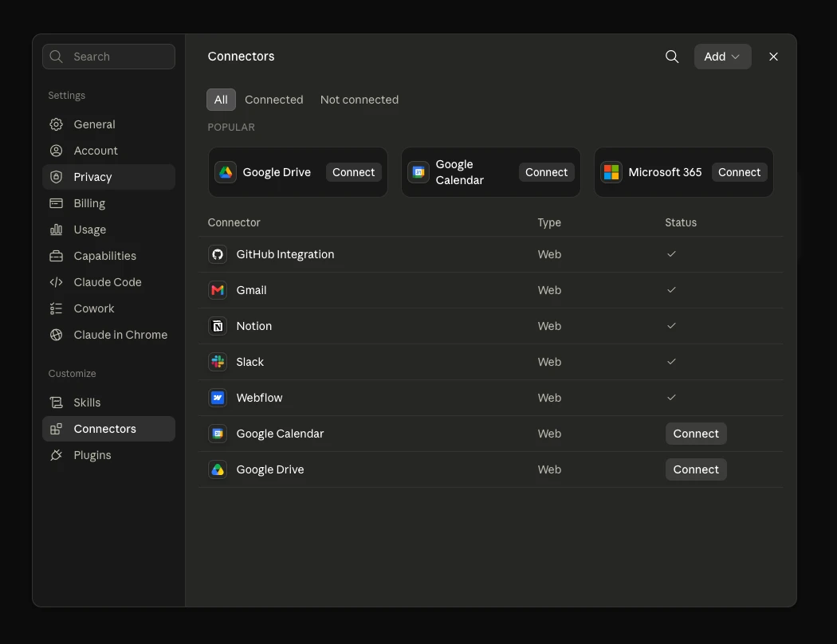Click the Microsoft 365 logo in Popular card

[611, 172]
